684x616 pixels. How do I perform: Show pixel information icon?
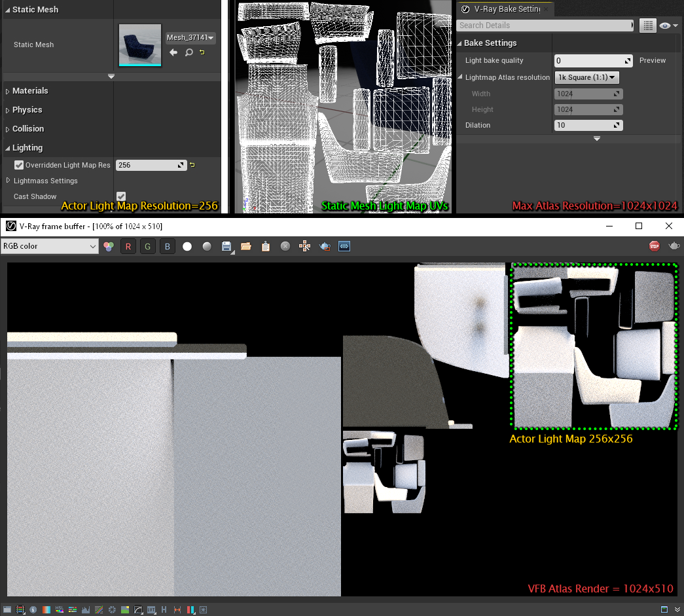[x=33, y=609]
